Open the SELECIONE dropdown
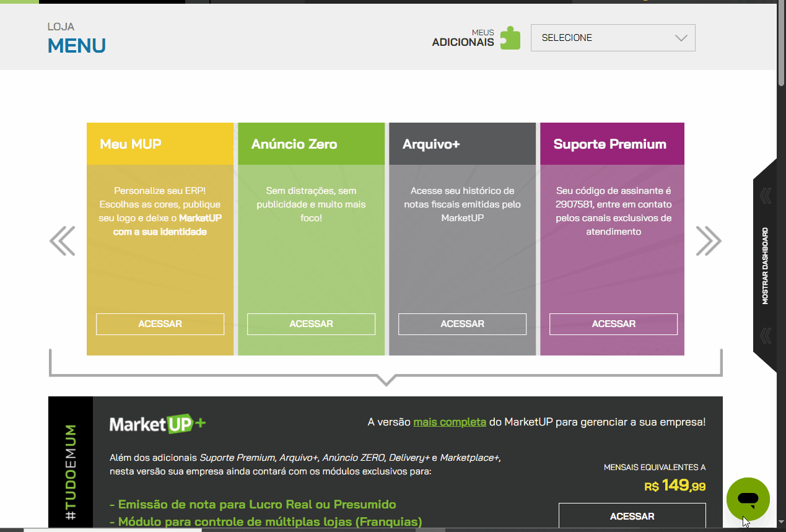The width and height of the screenshot is (786, 532). 613,38
